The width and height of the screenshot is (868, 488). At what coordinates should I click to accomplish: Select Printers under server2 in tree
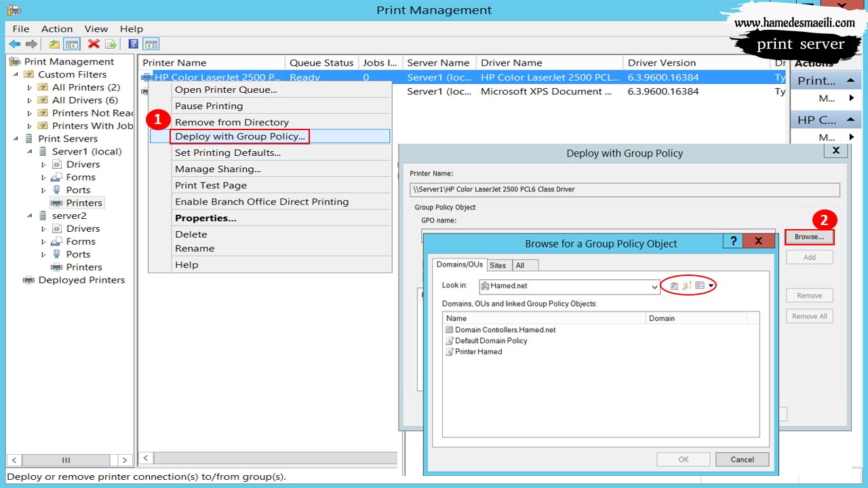[84, 267]
